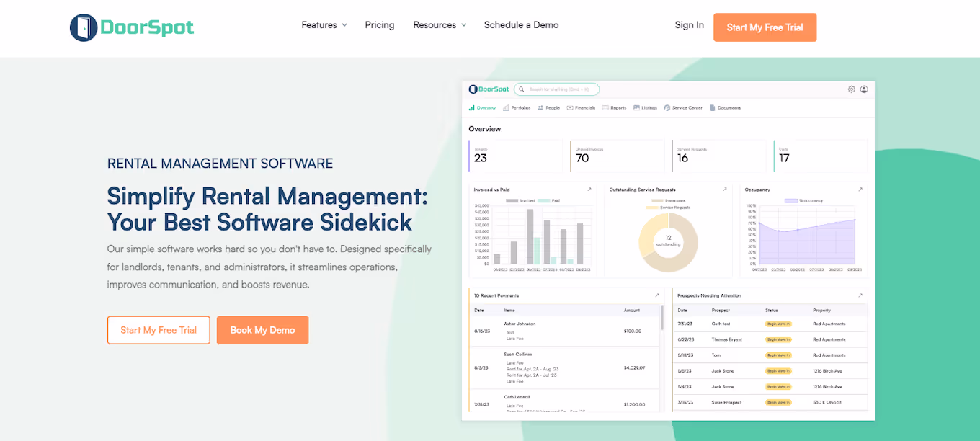Screen dimensions: 980x441
Task: Click the 8/16/23 date in Recent Payments
Action: coord(481,331)
